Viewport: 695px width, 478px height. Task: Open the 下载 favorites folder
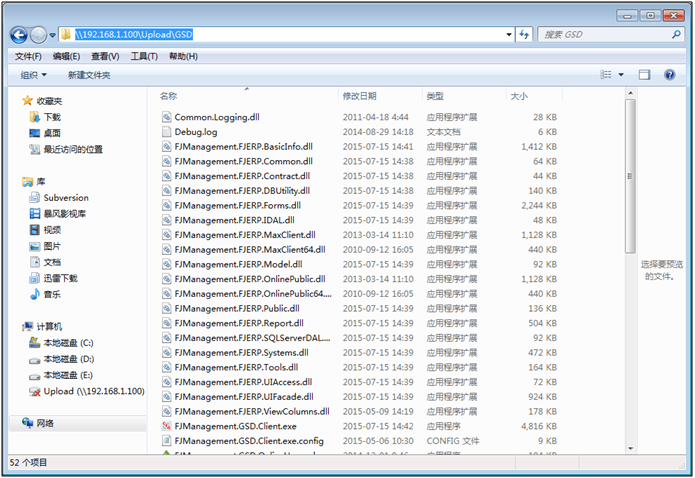point(52,117)
